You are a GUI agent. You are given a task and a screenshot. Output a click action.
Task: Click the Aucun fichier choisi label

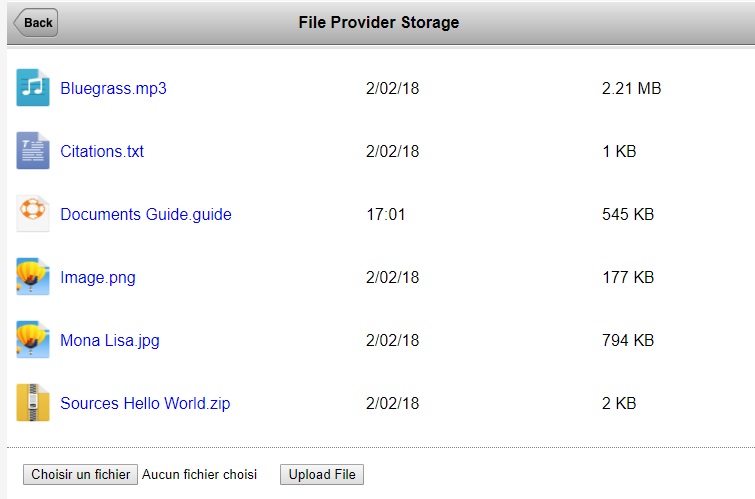(199, 474)
